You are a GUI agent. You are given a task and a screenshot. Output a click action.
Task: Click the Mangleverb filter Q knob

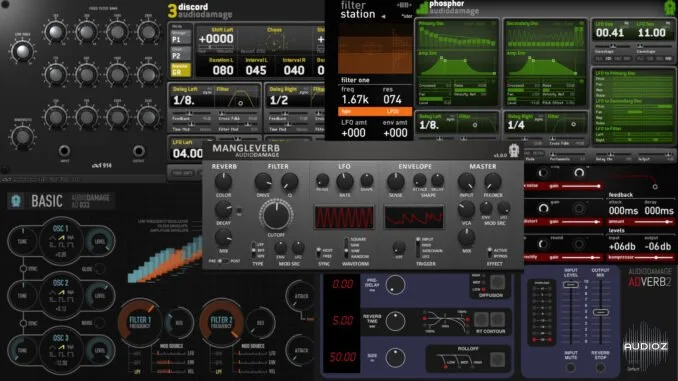click(x=289, y=182)
